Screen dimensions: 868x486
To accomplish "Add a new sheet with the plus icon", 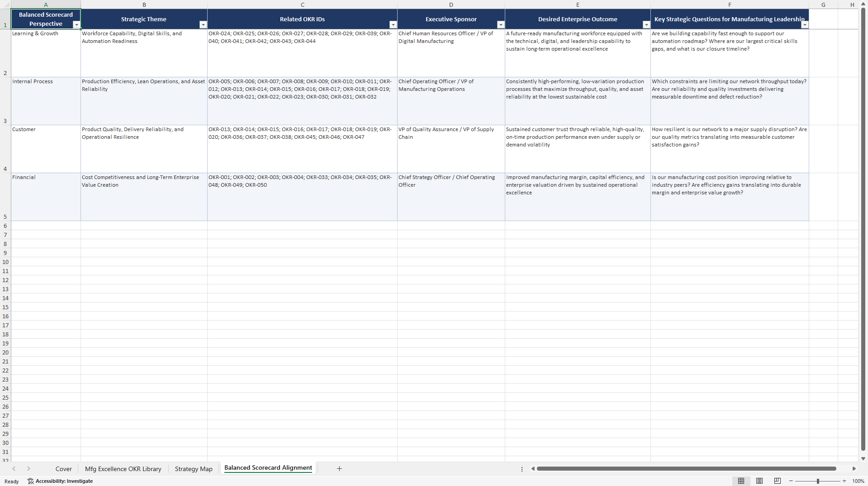I will [x=339, y=469].
